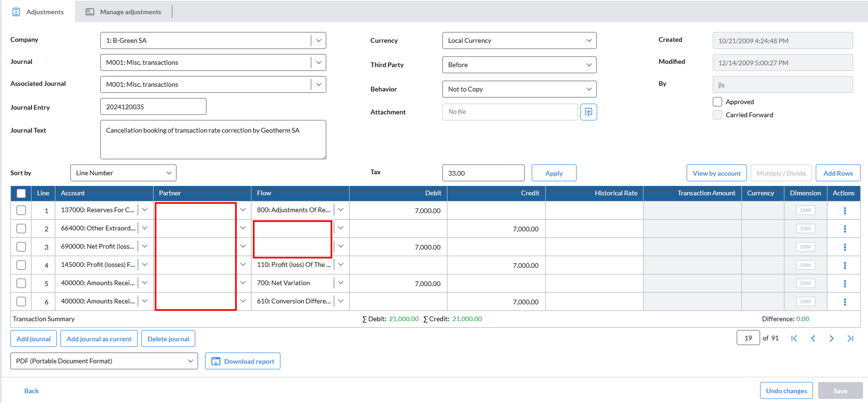Open three-dot actions for line 4

844,265
